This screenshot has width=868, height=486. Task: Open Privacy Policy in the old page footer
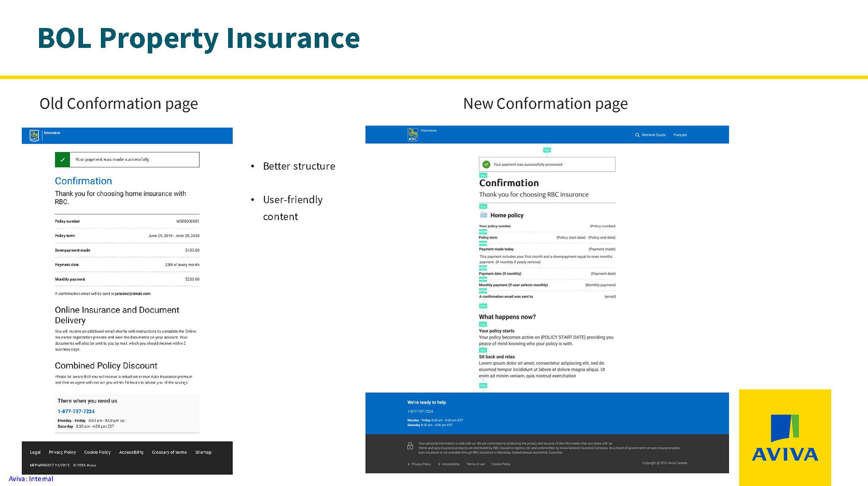pos(62,452)
